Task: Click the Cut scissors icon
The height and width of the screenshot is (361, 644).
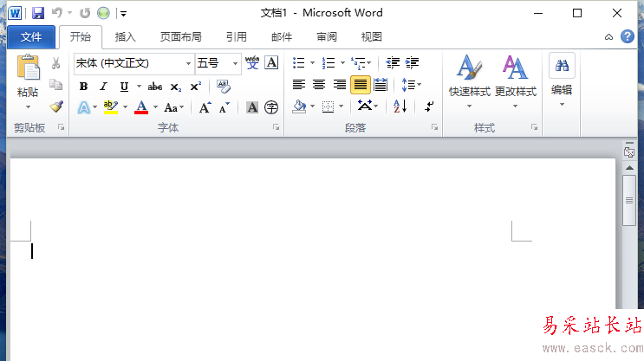Action: [x=55, y=63]
